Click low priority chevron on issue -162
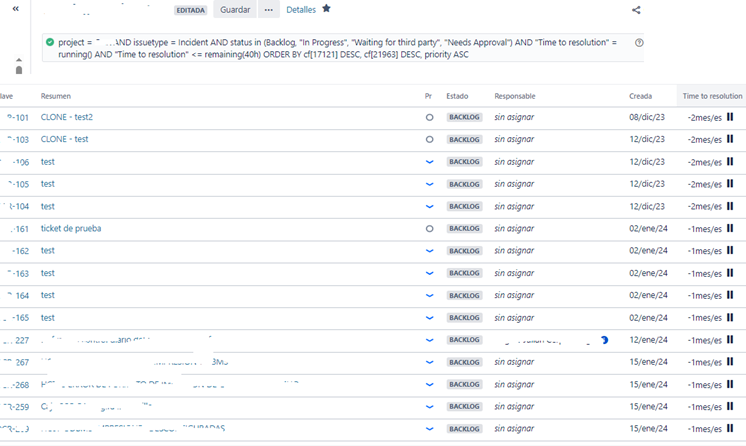This screenshot has width=746, height=446. pyautogui.click(x=429, y=251)
